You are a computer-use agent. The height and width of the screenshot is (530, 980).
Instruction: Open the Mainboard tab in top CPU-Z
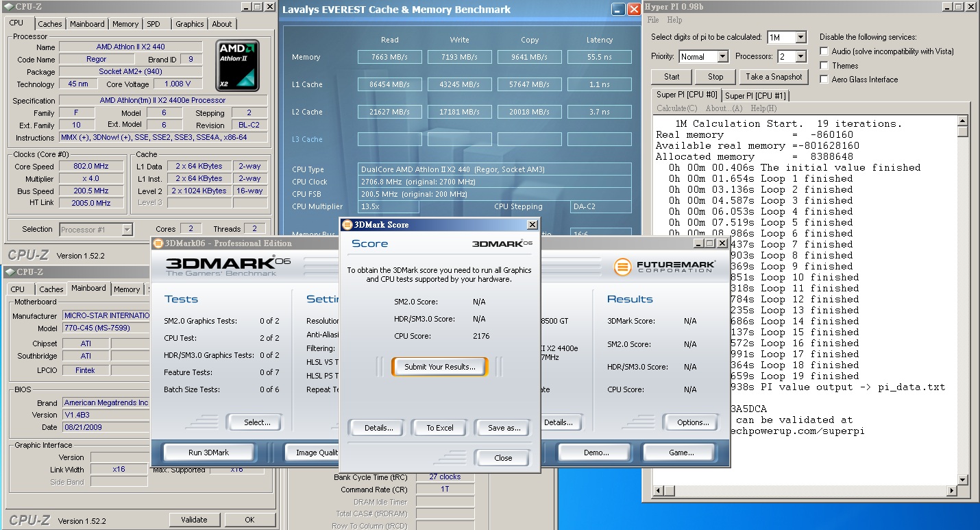(88, 24)
